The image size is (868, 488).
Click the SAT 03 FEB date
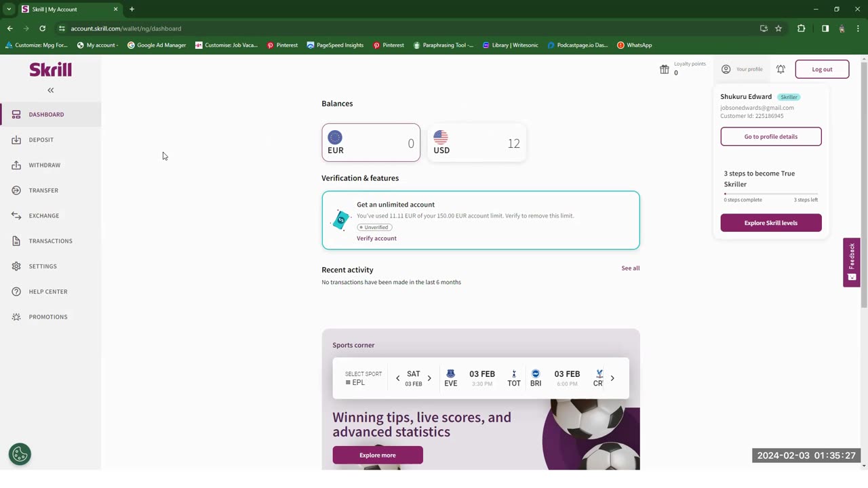click(414, 378)
